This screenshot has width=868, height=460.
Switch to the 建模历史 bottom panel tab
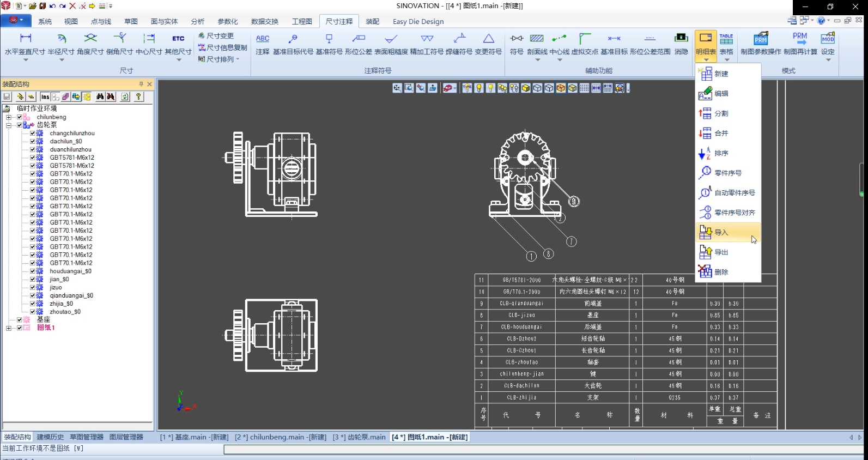point(50,437)
